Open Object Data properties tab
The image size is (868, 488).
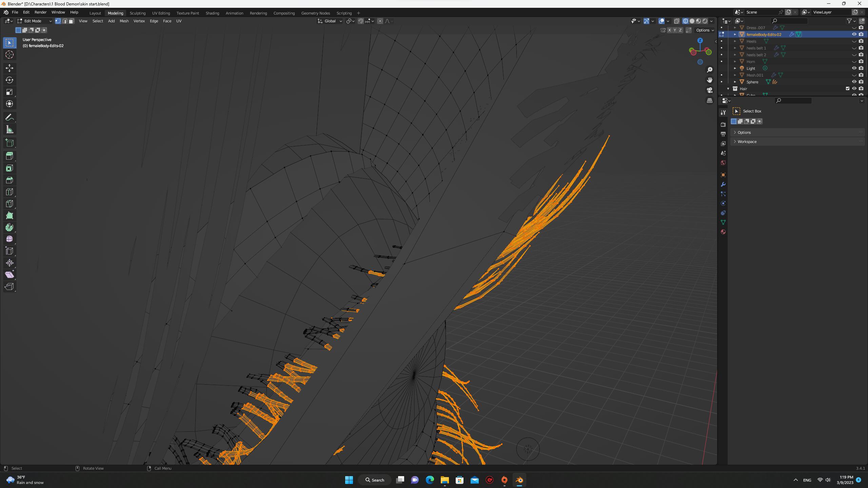pyautogui.click(x=723, y=222)
